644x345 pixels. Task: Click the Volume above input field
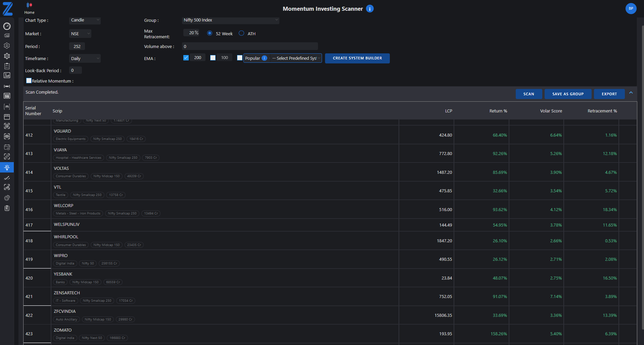point(250,46)
